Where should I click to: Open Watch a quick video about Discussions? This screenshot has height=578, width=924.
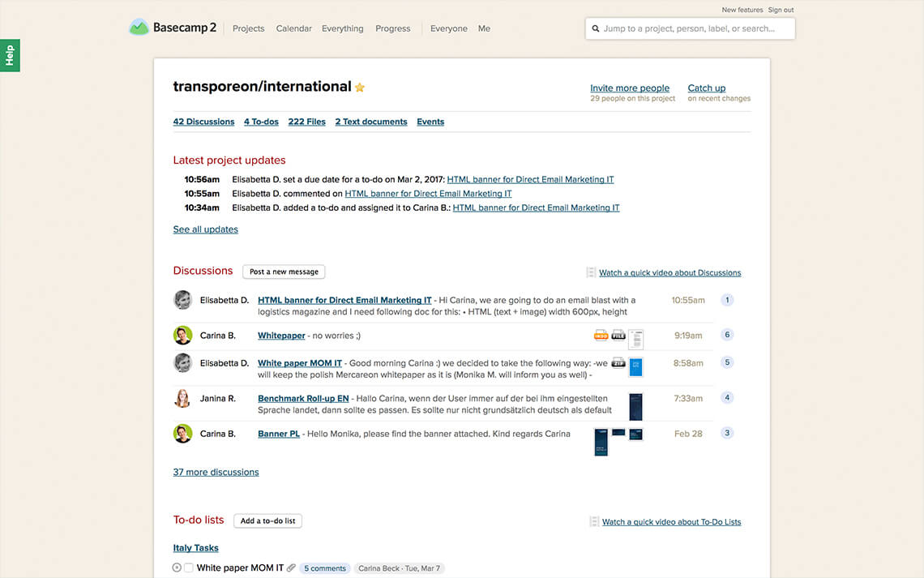[670, 273]
